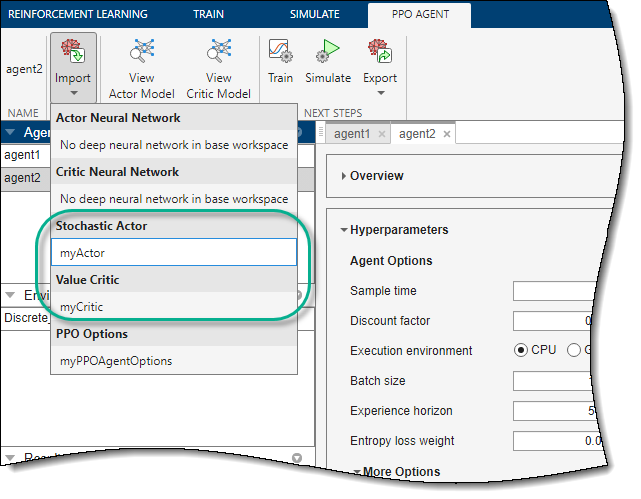Close the agent2 document tab
Viewport: 641px width, 499px height.
click(447, 134)
